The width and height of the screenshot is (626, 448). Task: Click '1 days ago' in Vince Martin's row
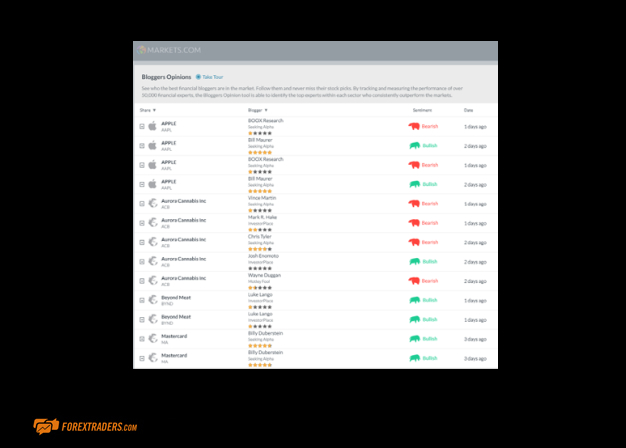click(x=475, y=204)
